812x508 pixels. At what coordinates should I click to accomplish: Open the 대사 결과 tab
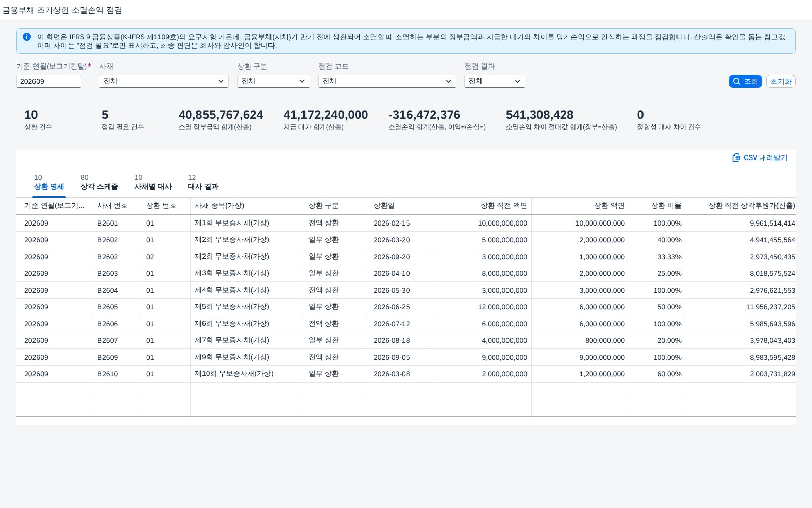(203, 182)
